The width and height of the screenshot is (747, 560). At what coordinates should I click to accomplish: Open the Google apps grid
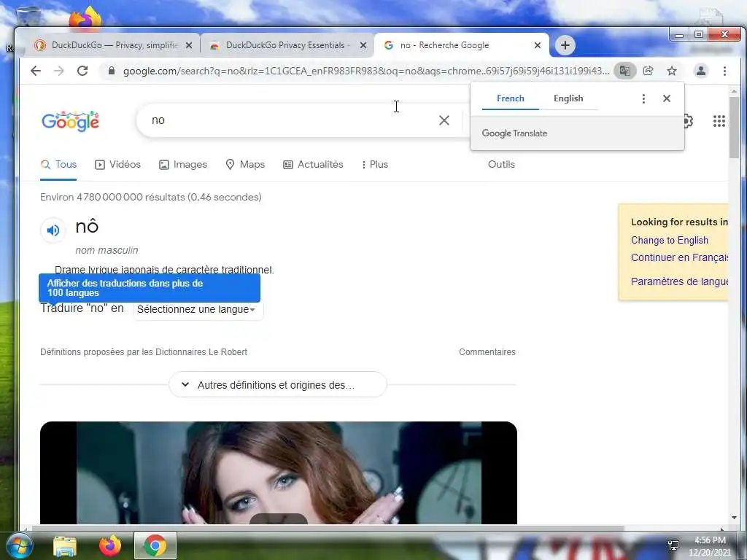pos(719,121)
